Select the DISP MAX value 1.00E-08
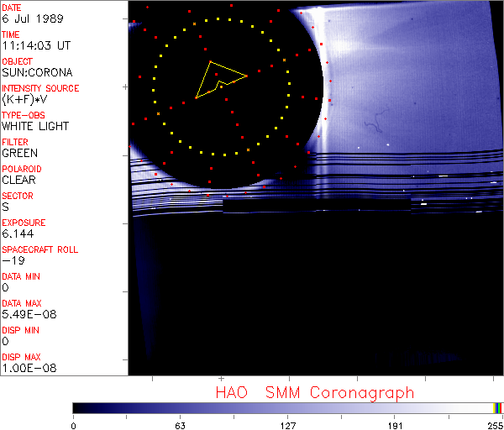504x430 pixels. [25, 368]
